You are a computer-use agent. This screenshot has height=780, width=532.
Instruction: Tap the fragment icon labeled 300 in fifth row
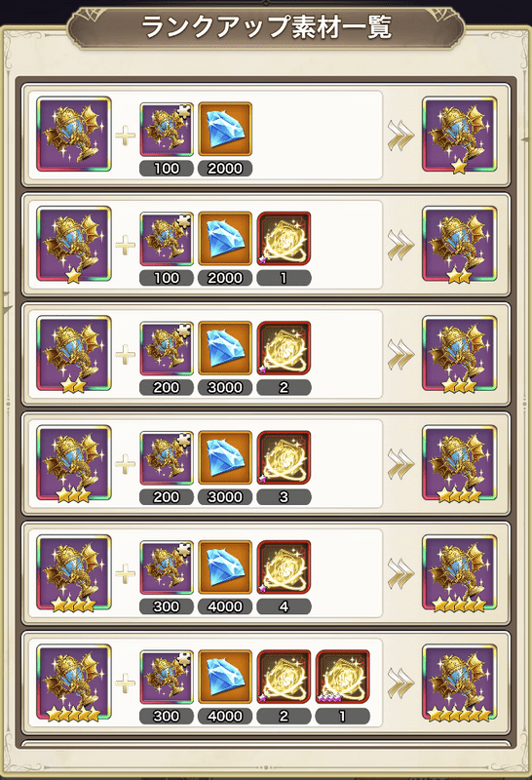167,567
